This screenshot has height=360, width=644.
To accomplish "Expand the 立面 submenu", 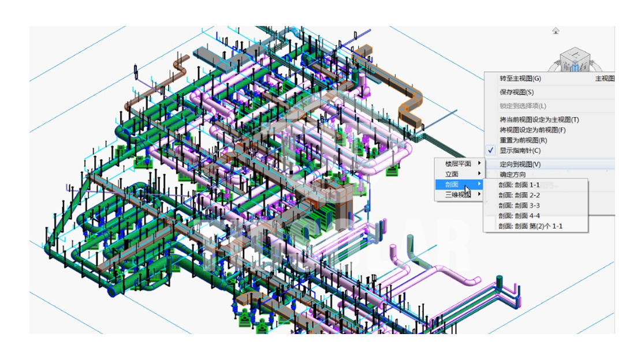I will [x=459, y=174].
